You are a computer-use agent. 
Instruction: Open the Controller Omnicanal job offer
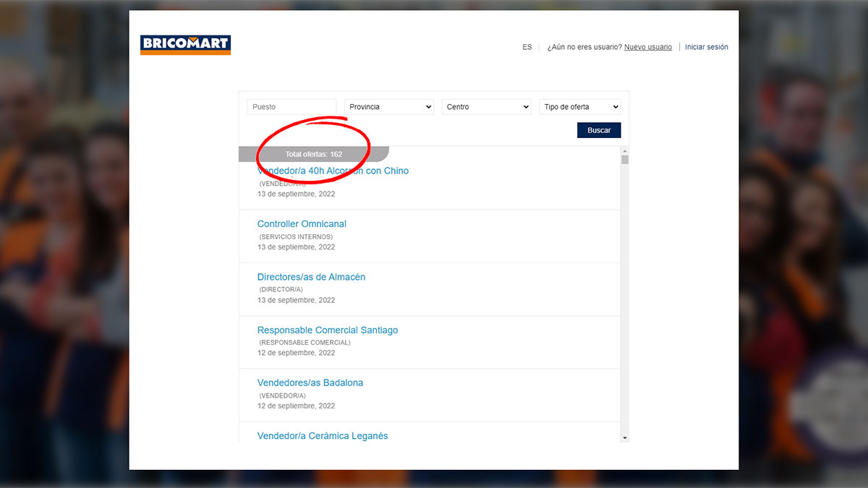coord(302,224)
